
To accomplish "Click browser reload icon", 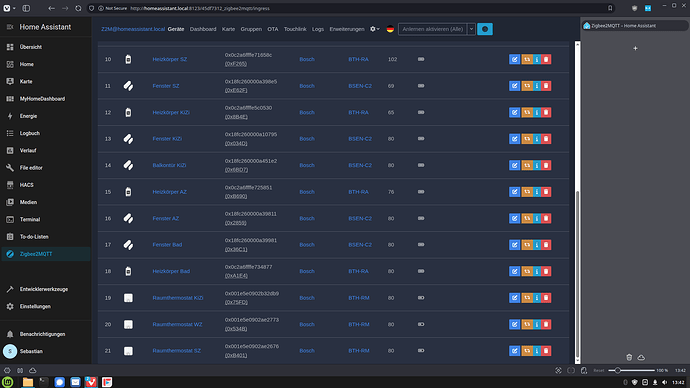I will [x=78, y=8].
